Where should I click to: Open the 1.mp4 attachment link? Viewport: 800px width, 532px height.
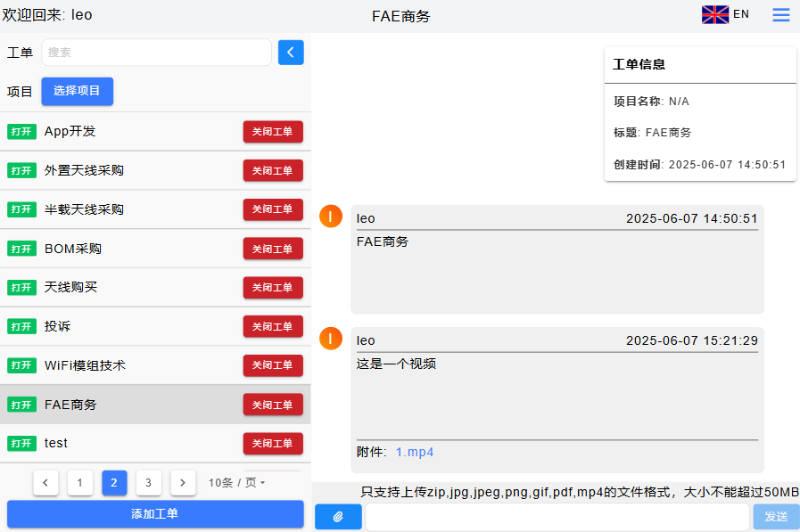coord(415,452)
